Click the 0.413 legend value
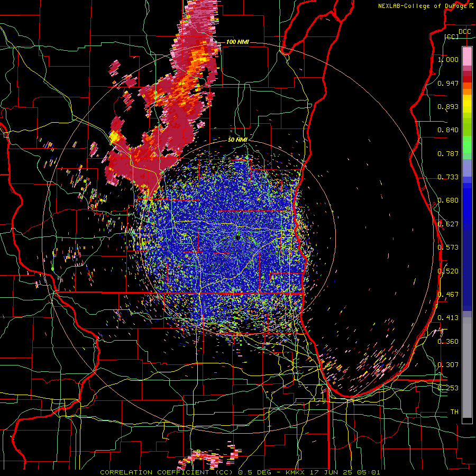Screen dimensions: 476x476 coord(448,318)
